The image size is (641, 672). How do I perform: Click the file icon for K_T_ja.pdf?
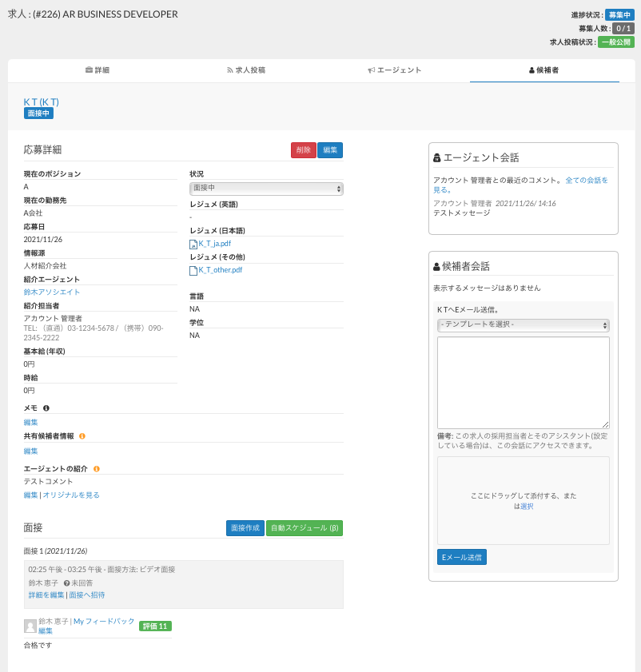[193, 244]
